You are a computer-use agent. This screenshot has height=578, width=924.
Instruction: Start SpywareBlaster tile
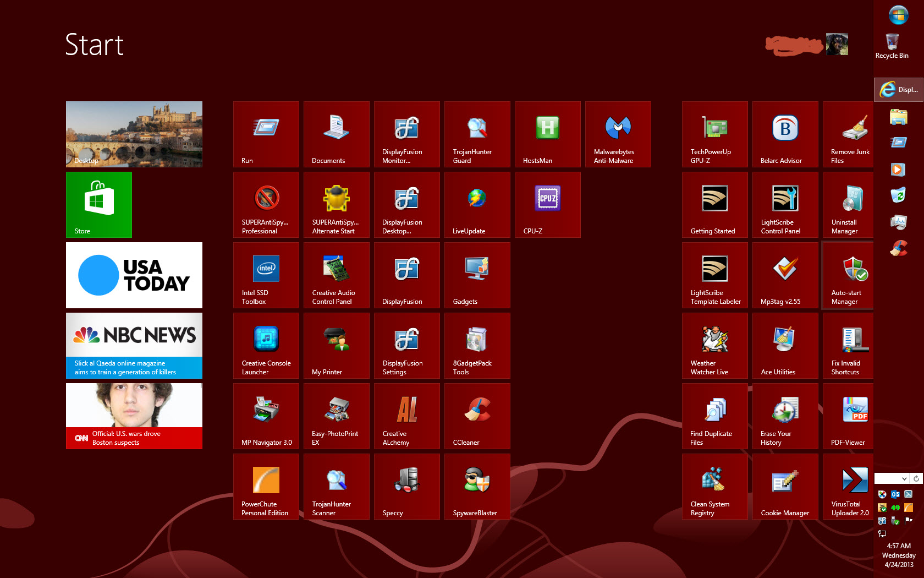[477, 487]
